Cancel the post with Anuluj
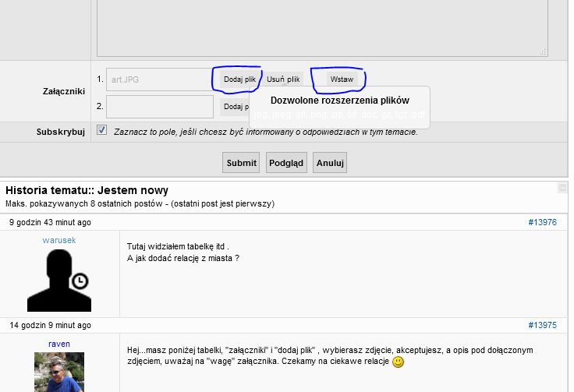This screenshot has width=574, height=392. (330, 163)
